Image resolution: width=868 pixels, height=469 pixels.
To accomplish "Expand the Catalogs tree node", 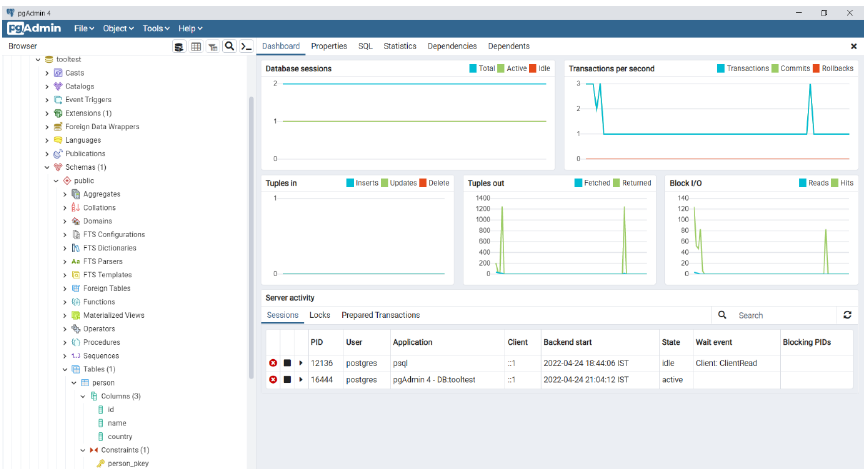I will pyautogui.click(x=47, y=86).
